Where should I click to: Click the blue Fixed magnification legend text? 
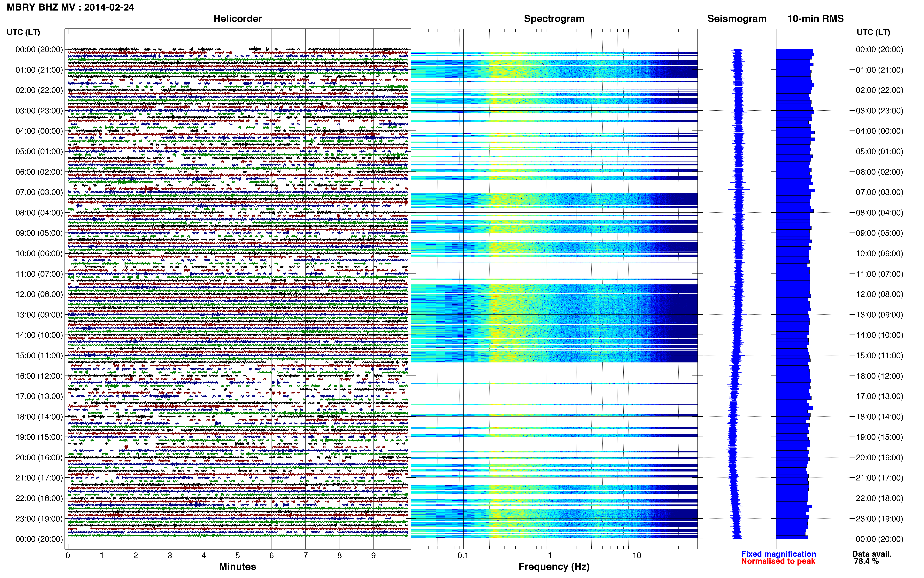click(778, 554)
